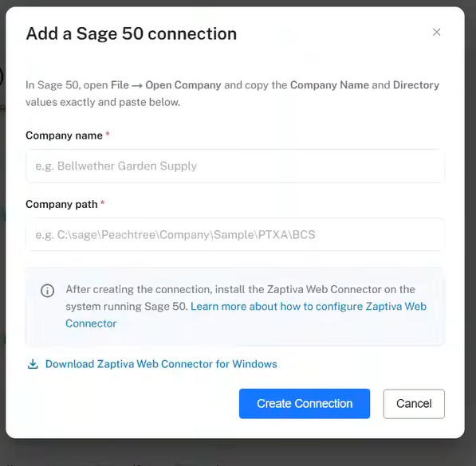
Task: Open Learn more about Zaptiva Web Connector link
Action: pyautogui.click(x=246, y=315)
